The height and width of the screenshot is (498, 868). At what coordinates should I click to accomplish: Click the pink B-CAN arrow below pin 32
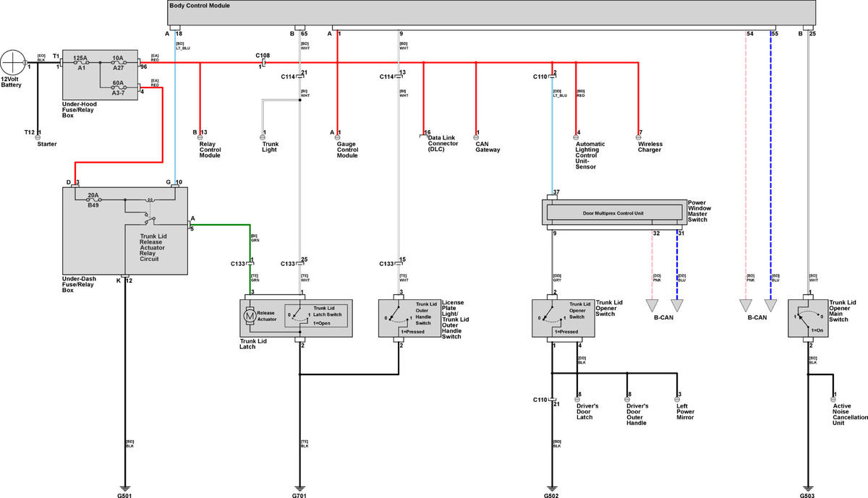pyautogui.click(x=653, y=305)
